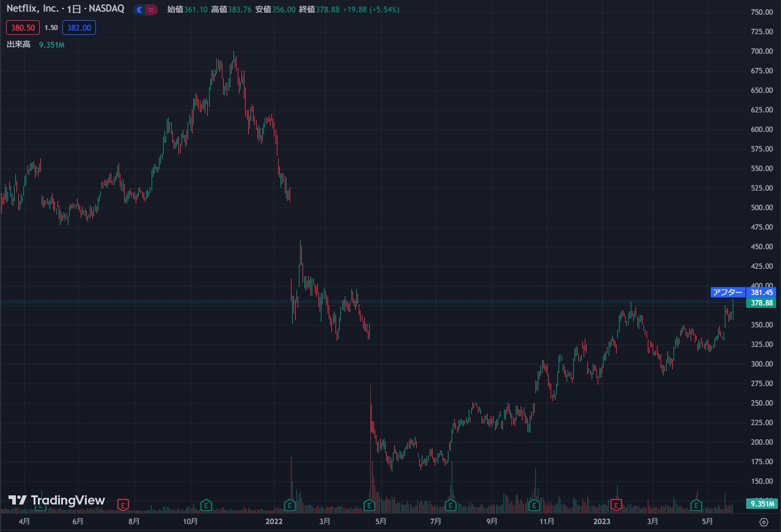Click the pink wave icon beside NASDAQ
781x532 pixels.
(x=151, y=10)
